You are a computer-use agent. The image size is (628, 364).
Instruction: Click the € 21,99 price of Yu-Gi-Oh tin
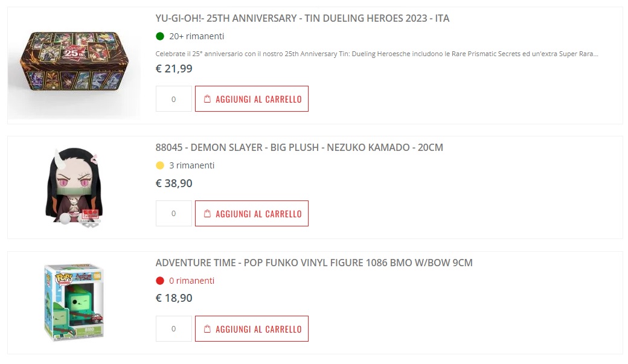174,69
